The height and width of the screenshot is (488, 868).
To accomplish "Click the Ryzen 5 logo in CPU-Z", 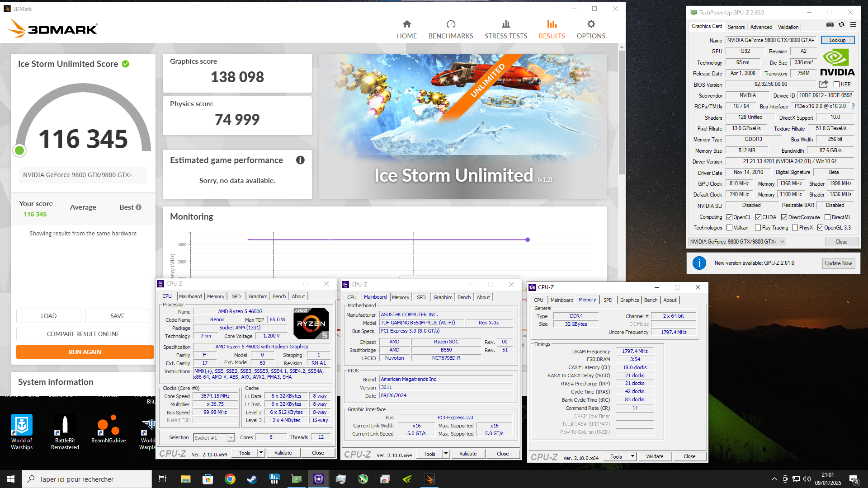I will [x=311, y=323].
